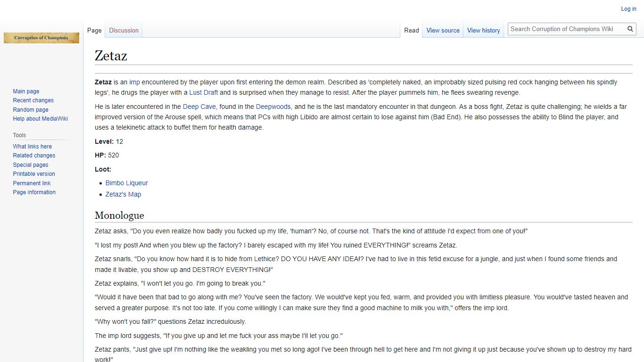Screen dimensions: 644x362
Task: Follow the Lust Draft link
Action: coord(204,92)
